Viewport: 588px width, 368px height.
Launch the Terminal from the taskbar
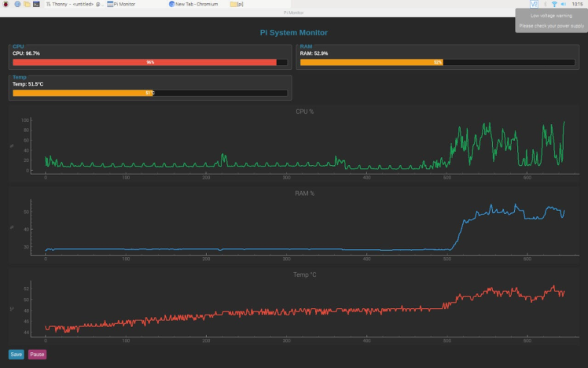pos(37,4)
